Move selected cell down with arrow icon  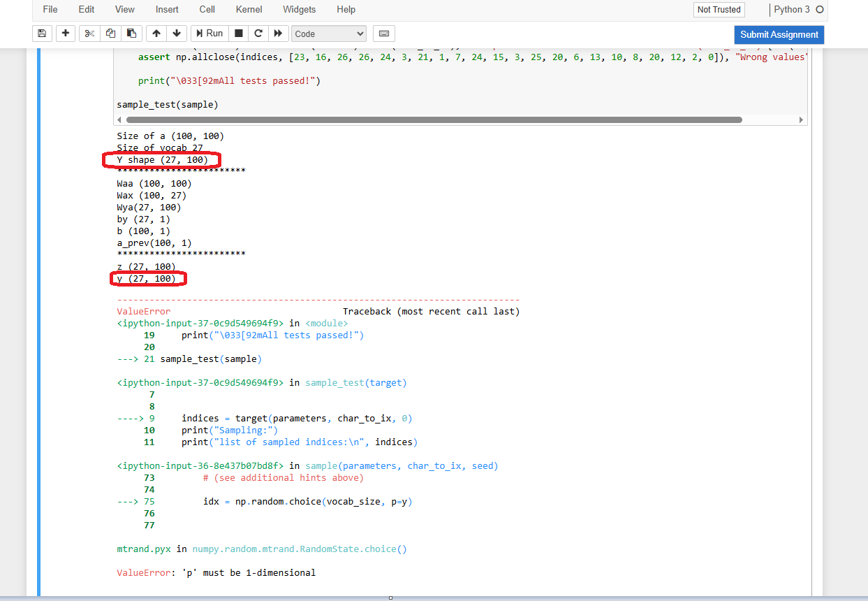(176, 34)
